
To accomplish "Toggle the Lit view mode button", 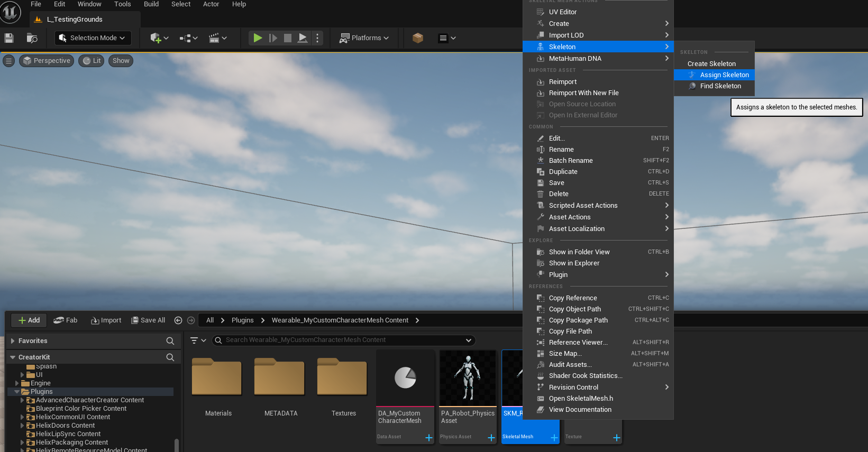I will pos(92,61).
